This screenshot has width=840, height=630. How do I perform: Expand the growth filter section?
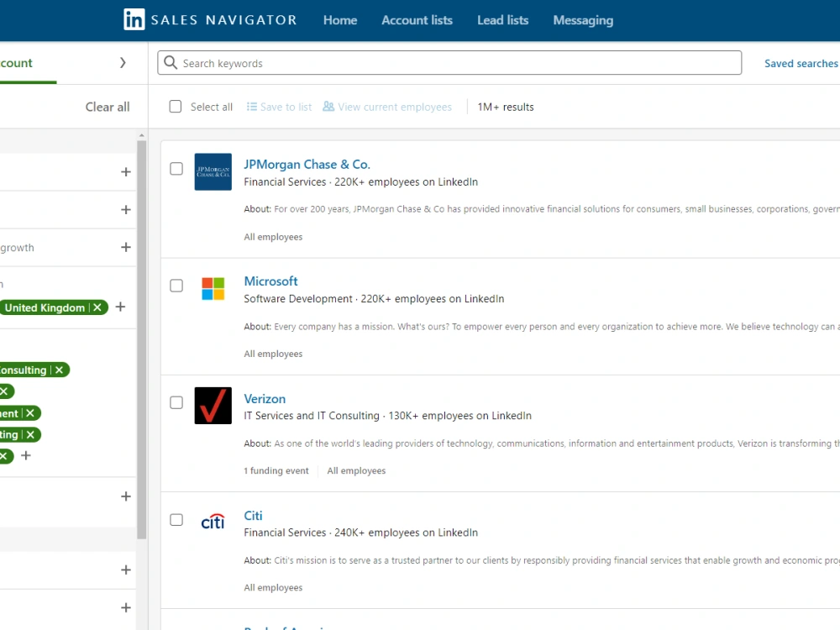[126, 247]
